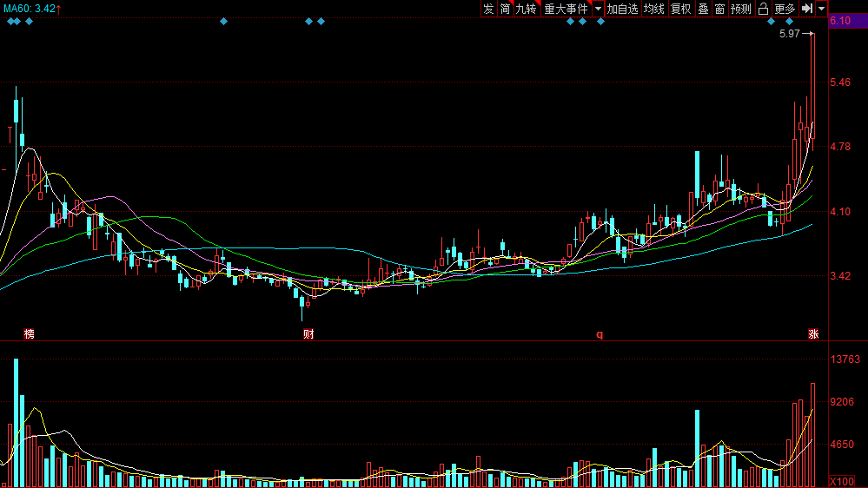Open the dropdown arrow at toolbar far right
Image resolution: width=868 pixels, height=488 pixels.
point(822,9)
